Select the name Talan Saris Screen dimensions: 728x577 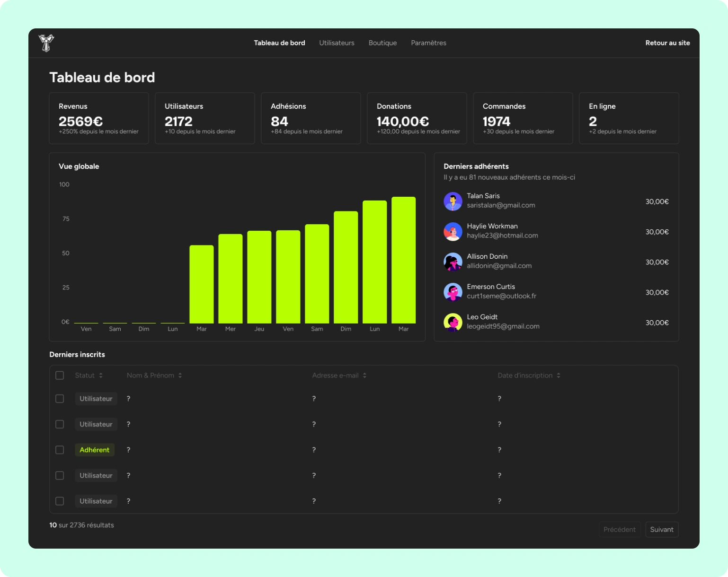point(483,196)
